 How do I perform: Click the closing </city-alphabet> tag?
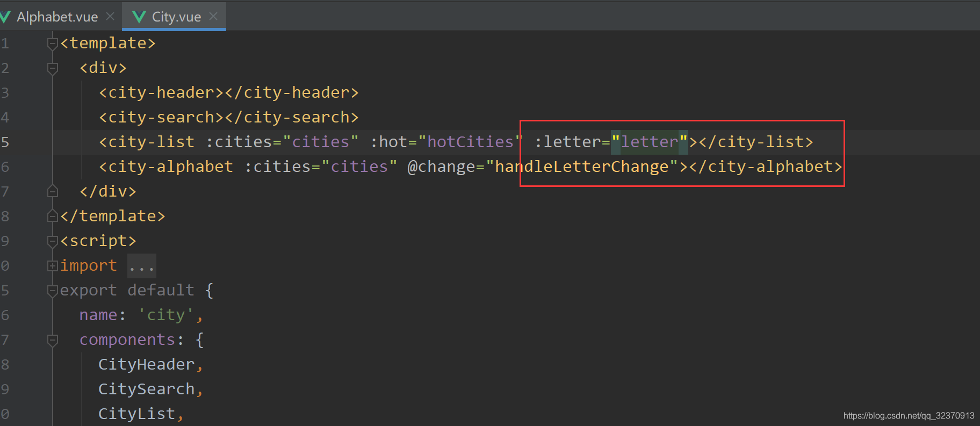point(766,167)
